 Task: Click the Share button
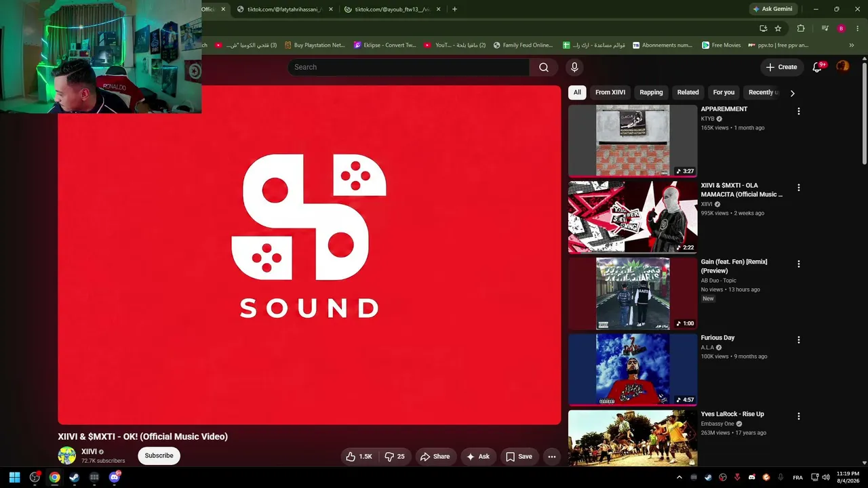[x=435, y=457]
